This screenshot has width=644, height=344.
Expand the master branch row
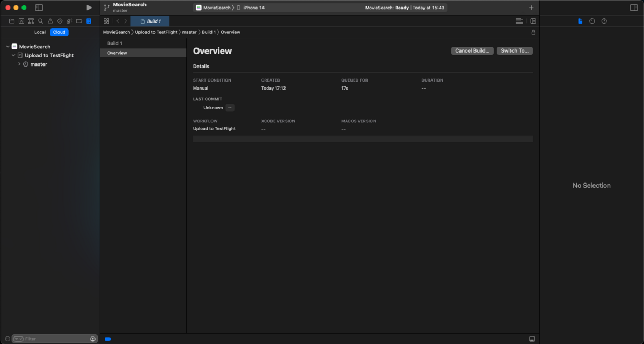click(19, 64)
